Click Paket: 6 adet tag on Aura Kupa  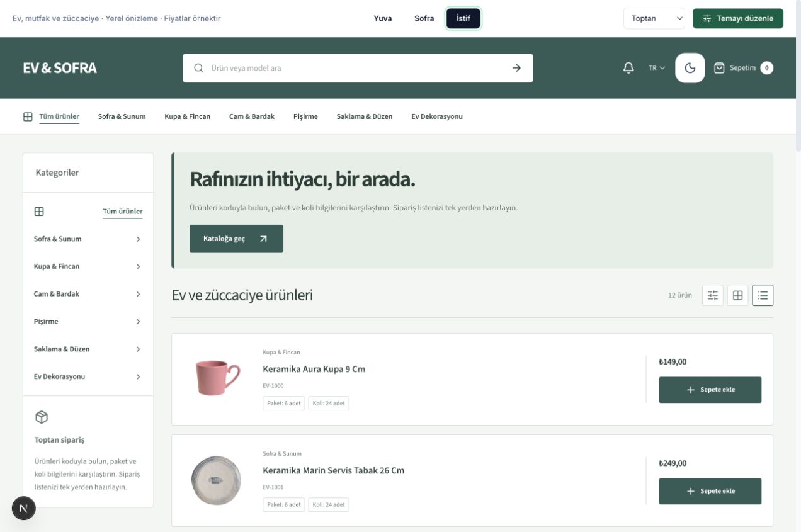point(284,404)
